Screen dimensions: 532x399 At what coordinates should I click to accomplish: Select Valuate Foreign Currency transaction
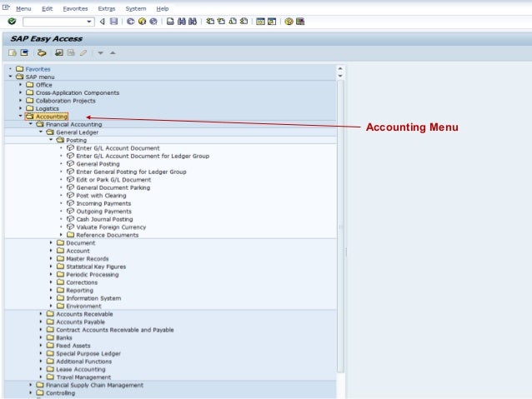[x=111, y=227]
